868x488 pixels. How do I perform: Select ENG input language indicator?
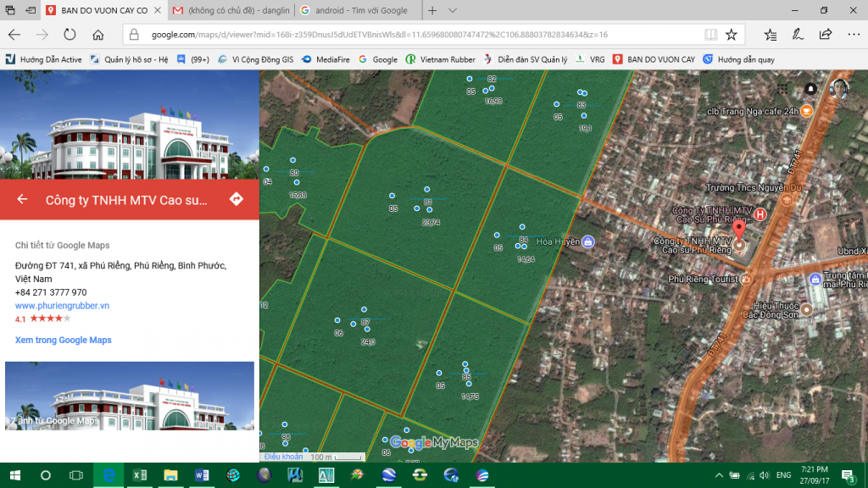(783, 475)
